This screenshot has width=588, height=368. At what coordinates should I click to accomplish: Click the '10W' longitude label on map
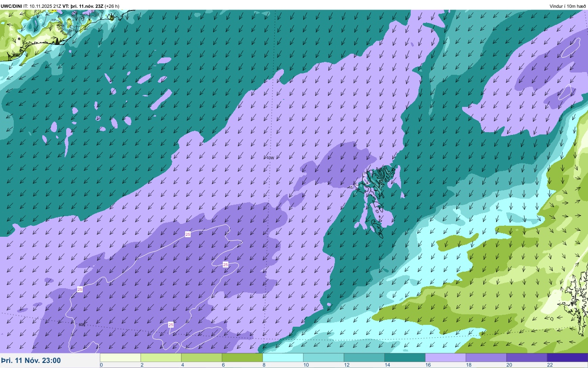pos(270,157)
